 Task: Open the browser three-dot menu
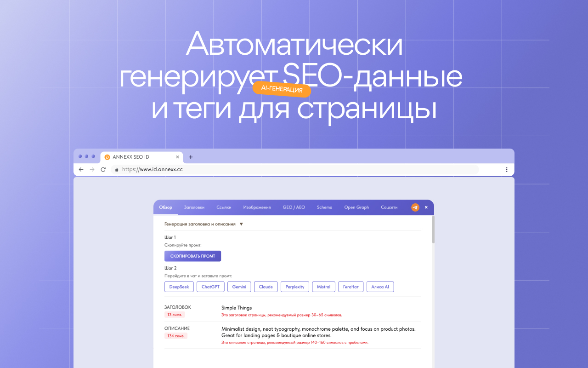click(x=507, y=169)
